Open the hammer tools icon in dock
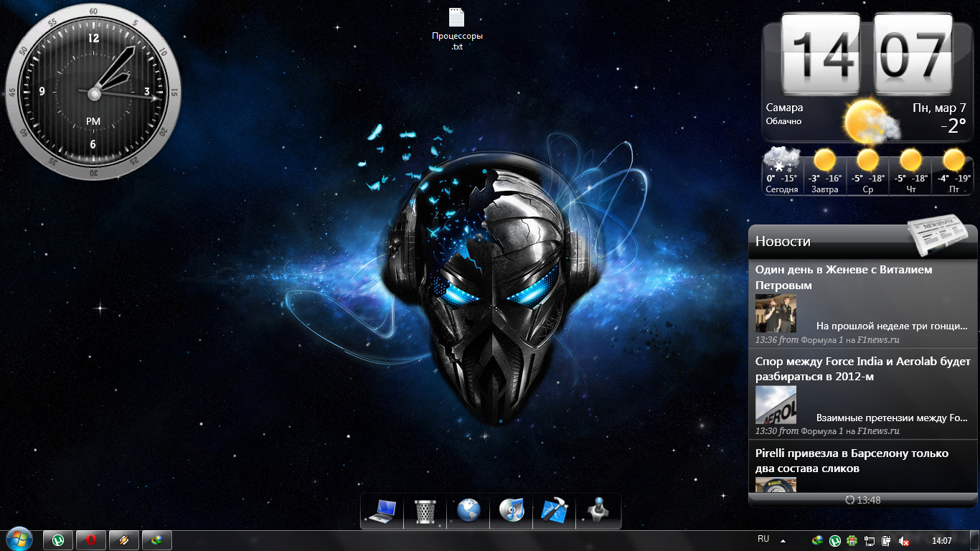 click(555, 510)
